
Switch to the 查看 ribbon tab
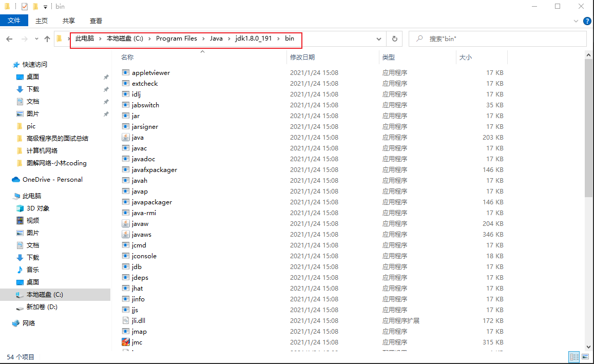pos(96,21)
